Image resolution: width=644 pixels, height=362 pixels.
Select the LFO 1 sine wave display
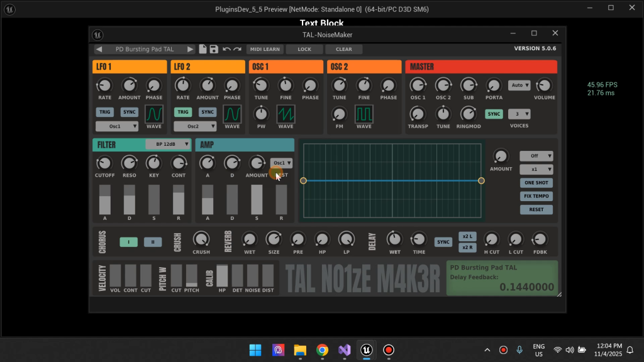(154, 114)
